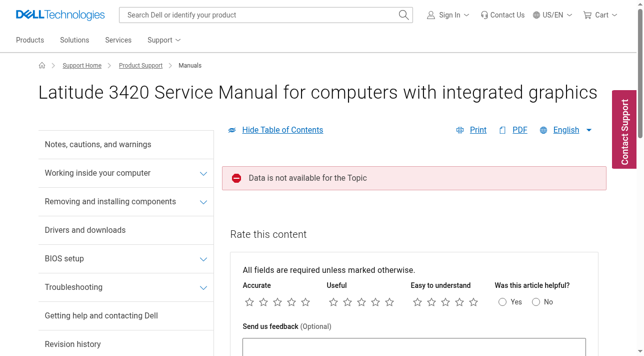Rate Useful four stars
This screenshot has height=356, width=644.
pos(375,302)
